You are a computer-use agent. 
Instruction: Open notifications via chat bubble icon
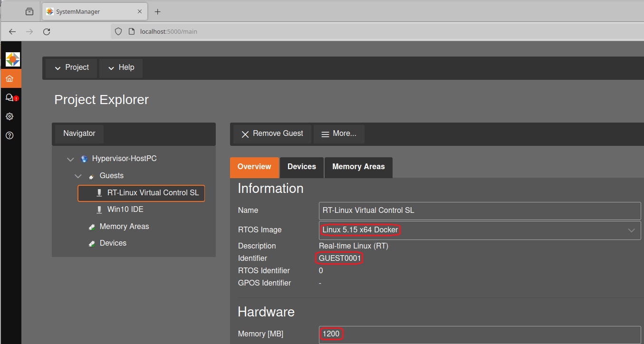(x=11, y=97)
